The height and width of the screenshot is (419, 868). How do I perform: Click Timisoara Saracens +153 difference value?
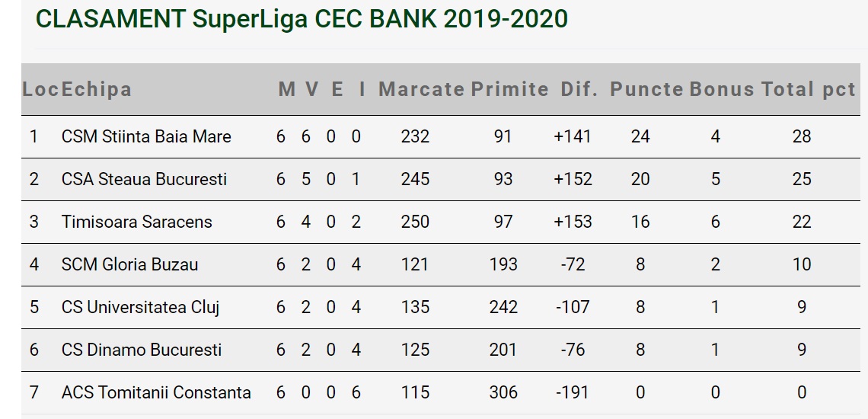[573, 222]
